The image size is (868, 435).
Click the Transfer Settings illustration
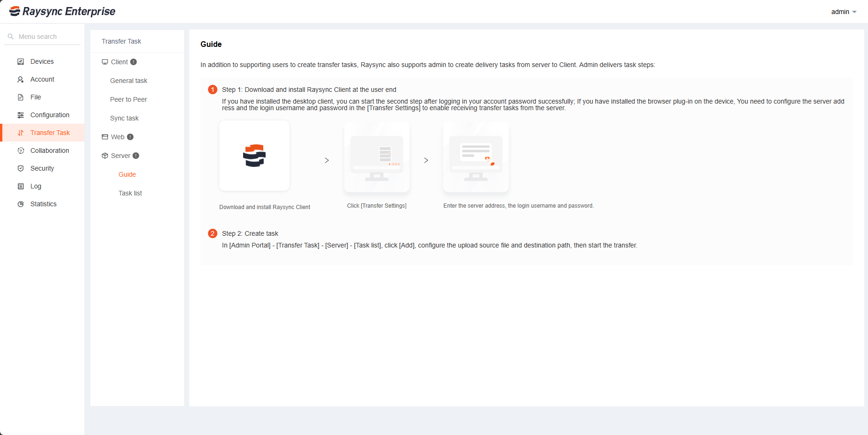pyautogui.click(x=377, y=157)
